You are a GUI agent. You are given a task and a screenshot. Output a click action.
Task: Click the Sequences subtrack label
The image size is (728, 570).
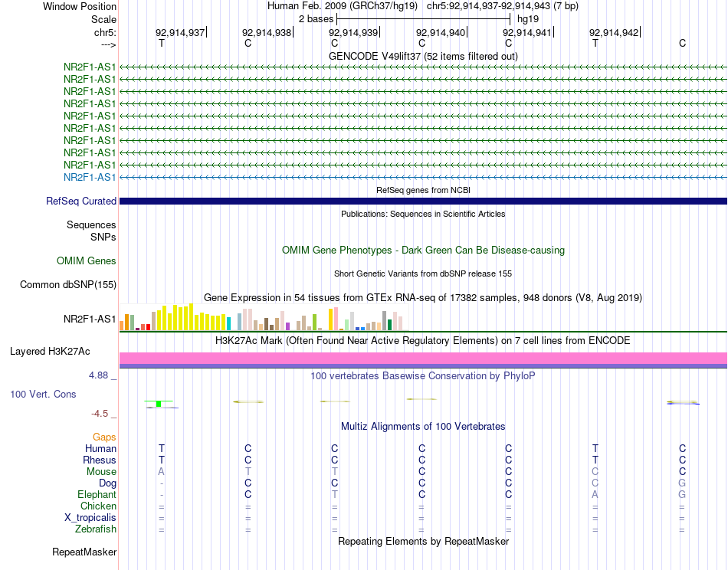(x=91, y=225)
